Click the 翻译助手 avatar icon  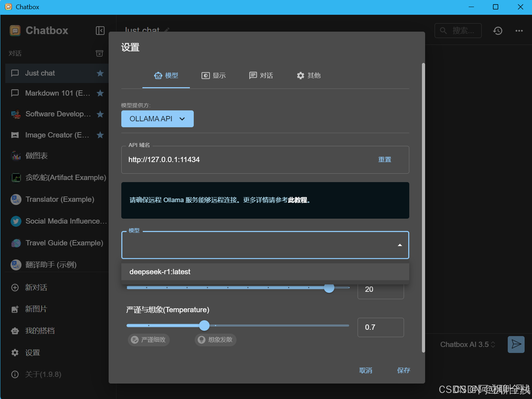[16, 265]
